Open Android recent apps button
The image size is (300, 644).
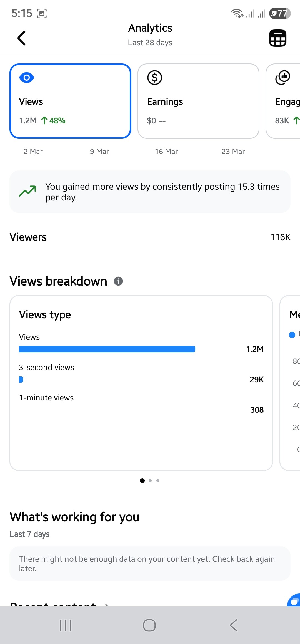tap(66, 625)
